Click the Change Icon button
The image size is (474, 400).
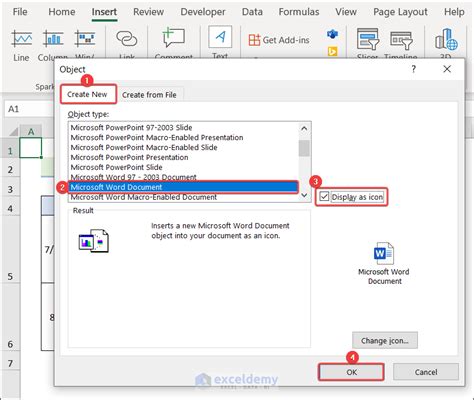(x=385, y=340)
